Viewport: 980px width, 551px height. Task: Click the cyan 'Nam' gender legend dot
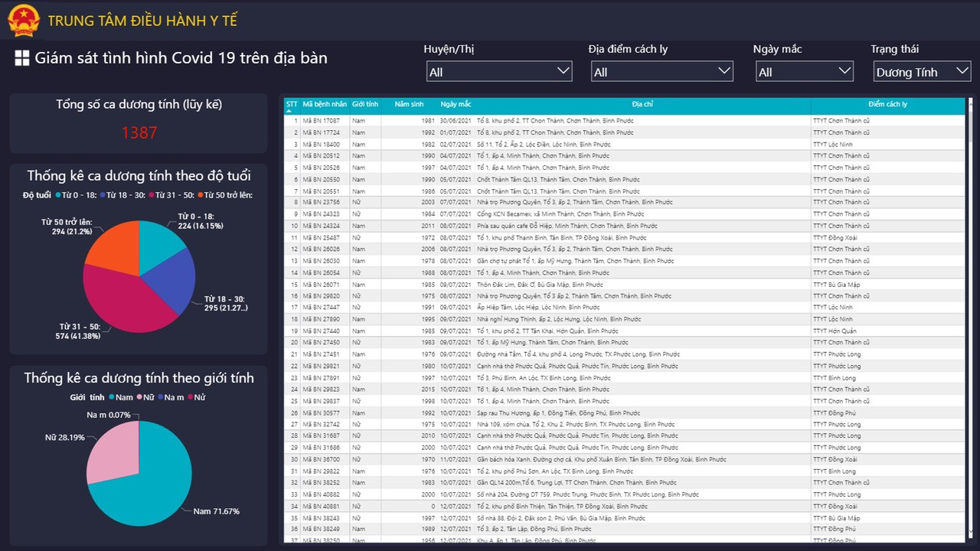click(x=111, y=397)
